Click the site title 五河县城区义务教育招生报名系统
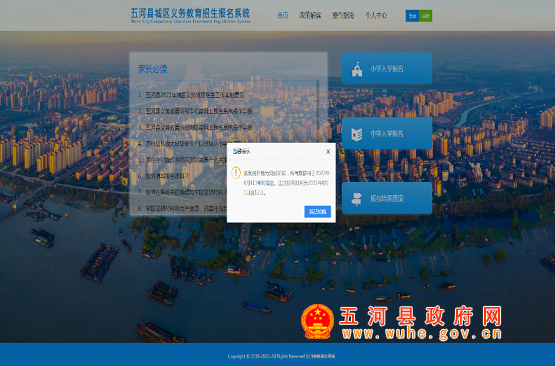The width and height of the screenshot is (555, 366). click(190, 13)
